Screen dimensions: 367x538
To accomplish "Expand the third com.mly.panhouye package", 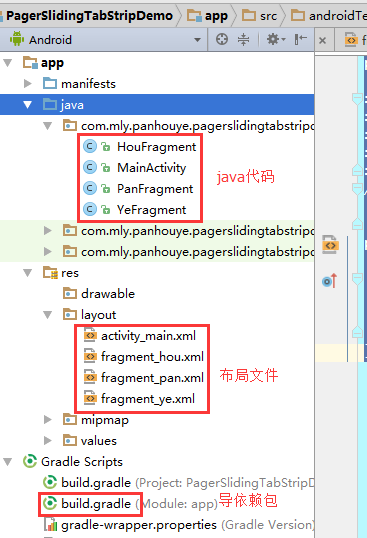I will tap(48, 252).
